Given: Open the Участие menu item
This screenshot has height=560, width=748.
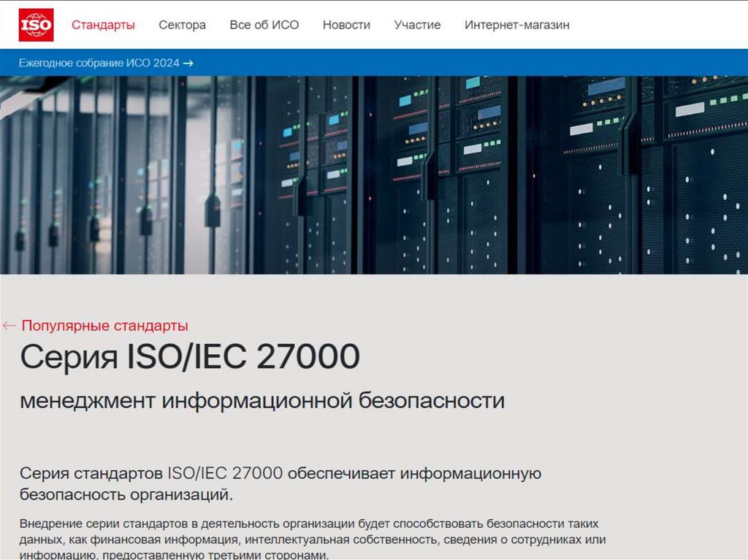Looking at the screenshot, I should pos(417,25).
